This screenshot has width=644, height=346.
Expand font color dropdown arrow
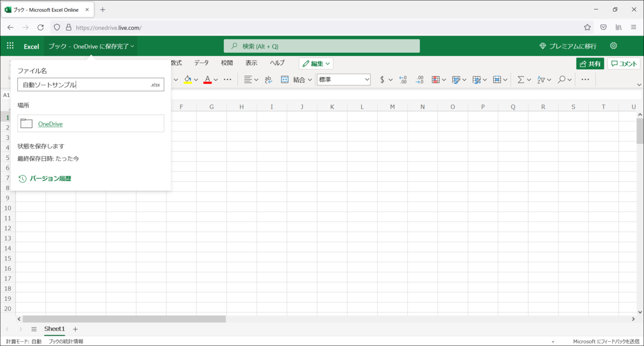point(216,80)
